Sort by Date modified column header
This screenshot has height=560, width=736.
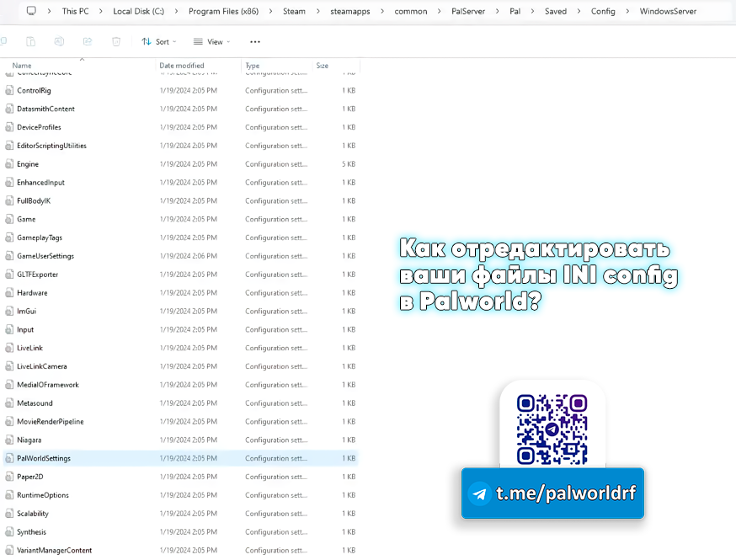click(182, 66)
